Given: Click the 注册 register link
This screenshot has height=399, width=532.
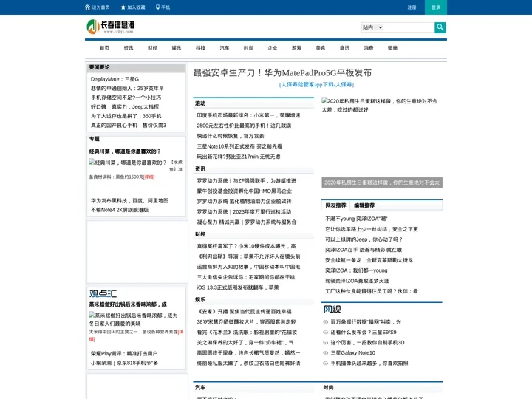Looking at the screenshot, I should pyautogui.click(x=412, y=7).
